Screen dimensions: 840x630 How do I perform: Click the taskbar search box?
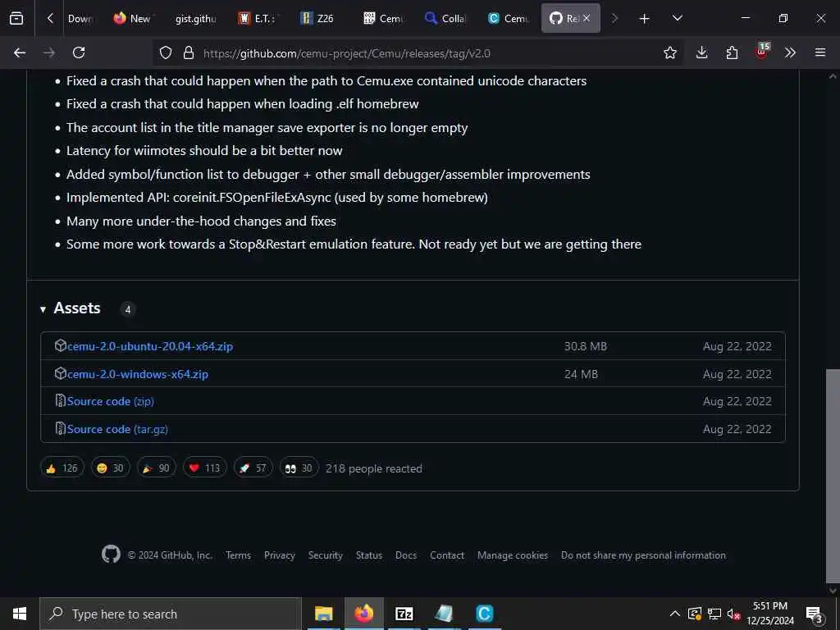(171, 614)
